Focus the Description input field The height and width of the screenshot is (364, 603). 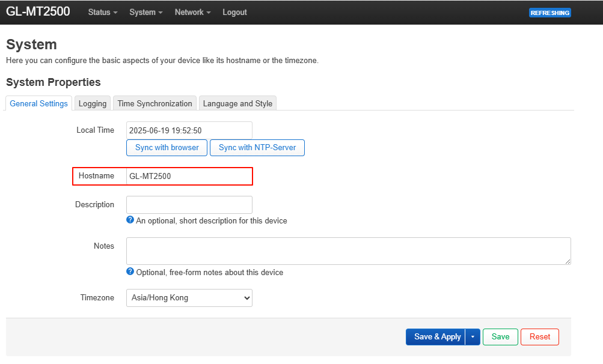pyautogui.click(x=189, y=205)
